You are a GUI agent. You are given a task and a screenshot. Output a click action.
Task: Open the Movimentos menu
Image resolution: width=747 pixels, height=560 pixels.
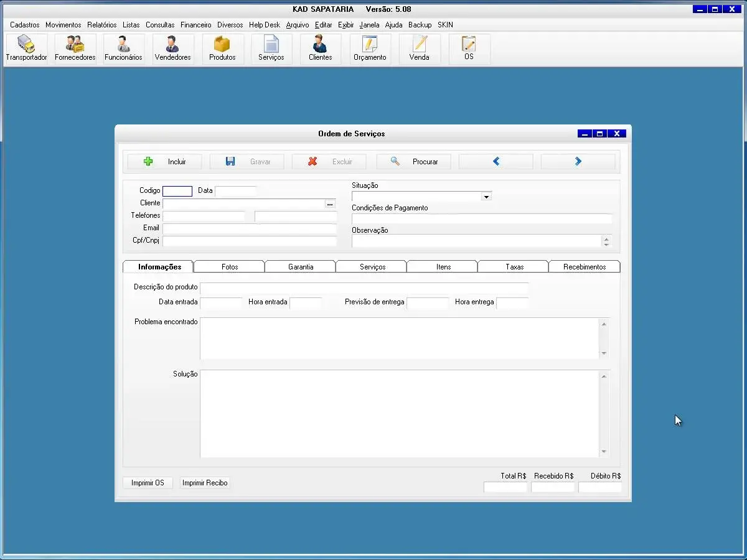click(63, 25)
